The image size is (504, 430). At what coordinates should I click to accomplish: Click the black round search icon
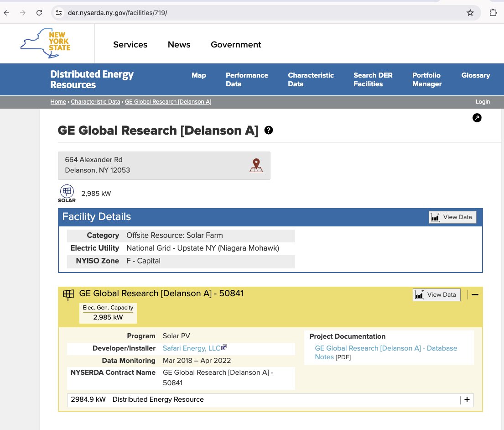tap(477, 118)
